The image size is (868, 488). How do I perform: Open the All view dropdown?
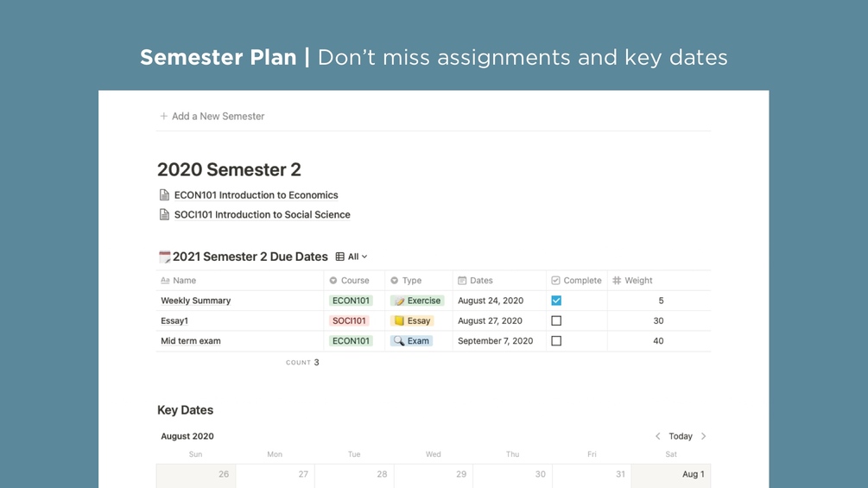pos(357,257)
